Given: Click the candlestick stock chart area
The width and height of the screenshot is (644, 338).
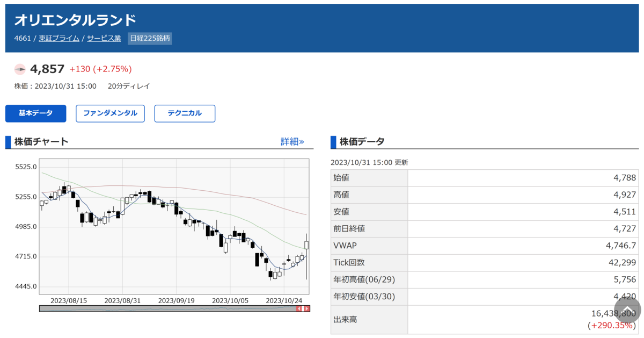Looking at the screenshot, I should click(174, 226).
